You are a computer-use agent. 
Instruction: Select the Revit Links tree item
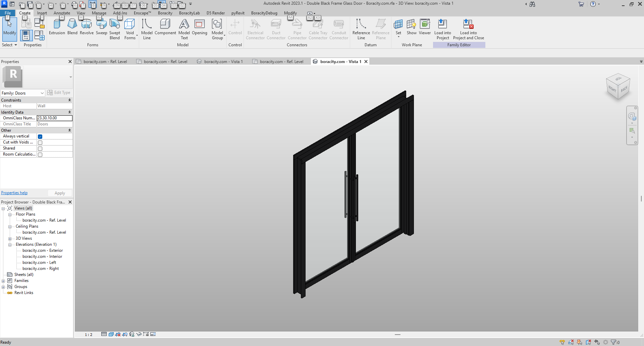pos(24,293)
